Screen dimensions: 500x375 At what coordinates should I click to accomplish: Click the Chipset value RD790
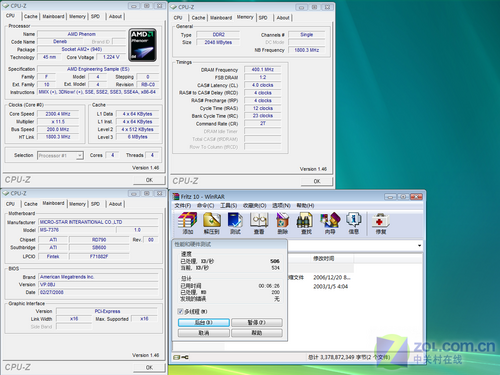click(x=99, y=240)
